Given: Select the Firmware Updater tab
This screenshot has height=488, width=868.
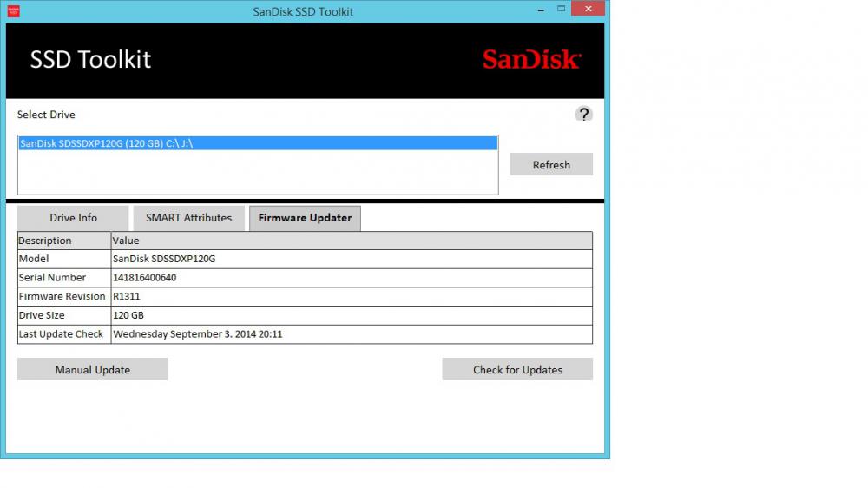Looking at the screenshot, I should pyautogui.click(x=305, y=218).
